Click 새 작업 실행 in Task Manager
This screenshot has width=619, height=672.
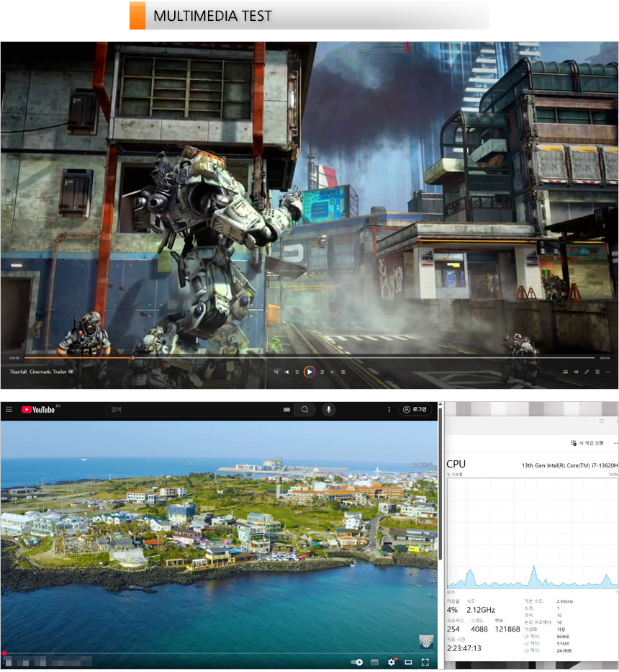coord(587,443)
